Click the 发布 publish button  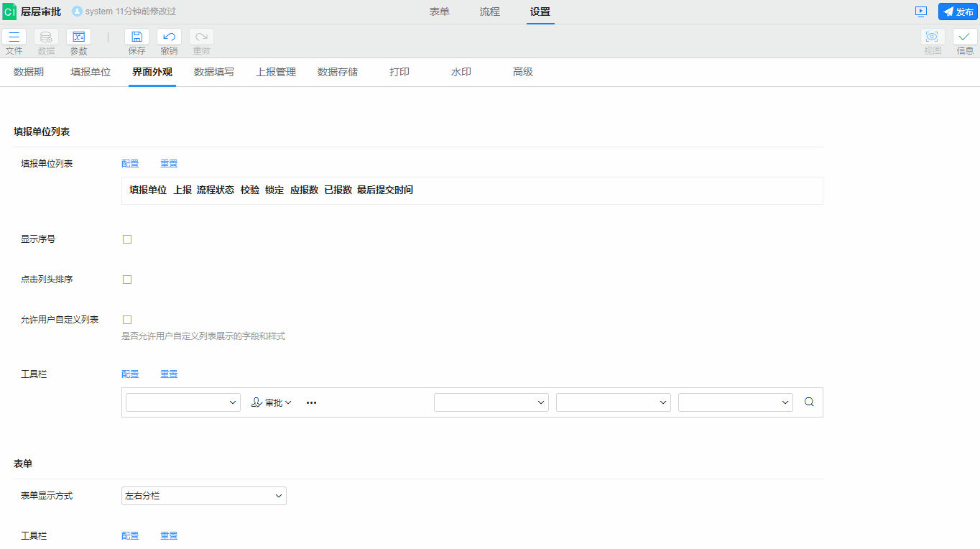pos(958,11)
